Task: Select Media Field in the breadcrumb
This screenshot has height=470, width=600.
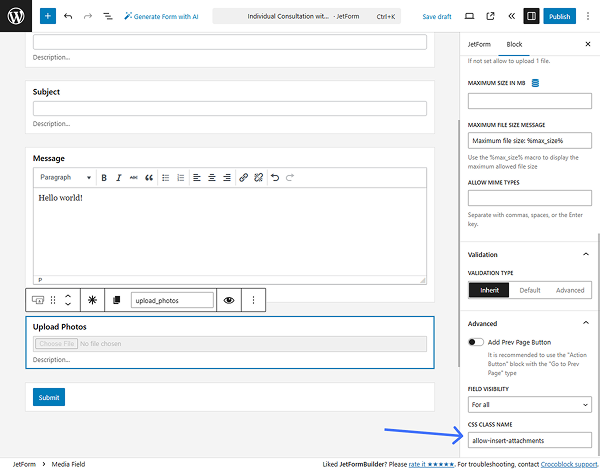Action: coord(68,464)
